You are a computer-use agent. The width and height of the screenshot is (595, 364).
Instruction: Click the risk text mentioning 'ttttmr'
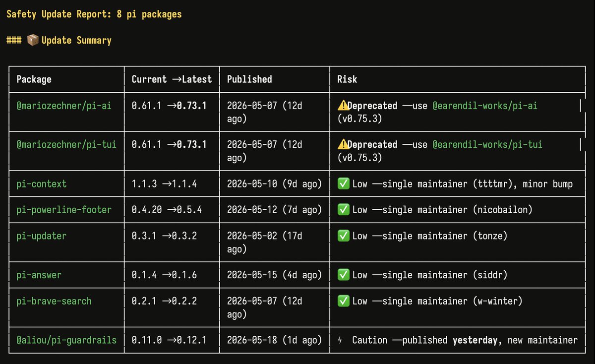click(463, 184)
